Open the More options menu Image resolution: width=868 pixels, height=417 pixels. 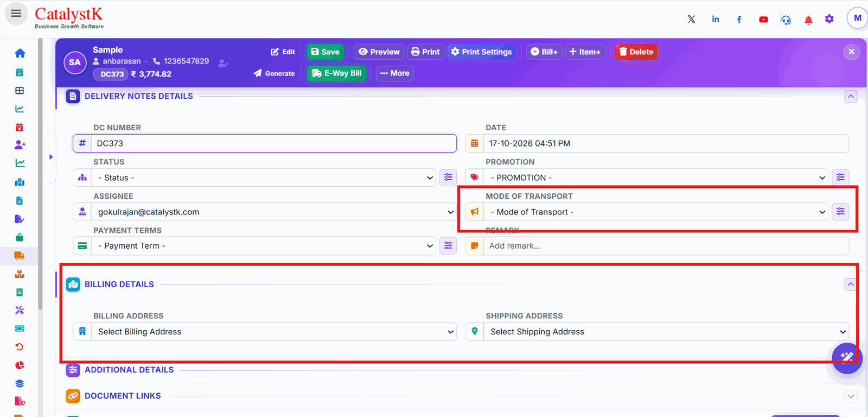click(395, 73)
